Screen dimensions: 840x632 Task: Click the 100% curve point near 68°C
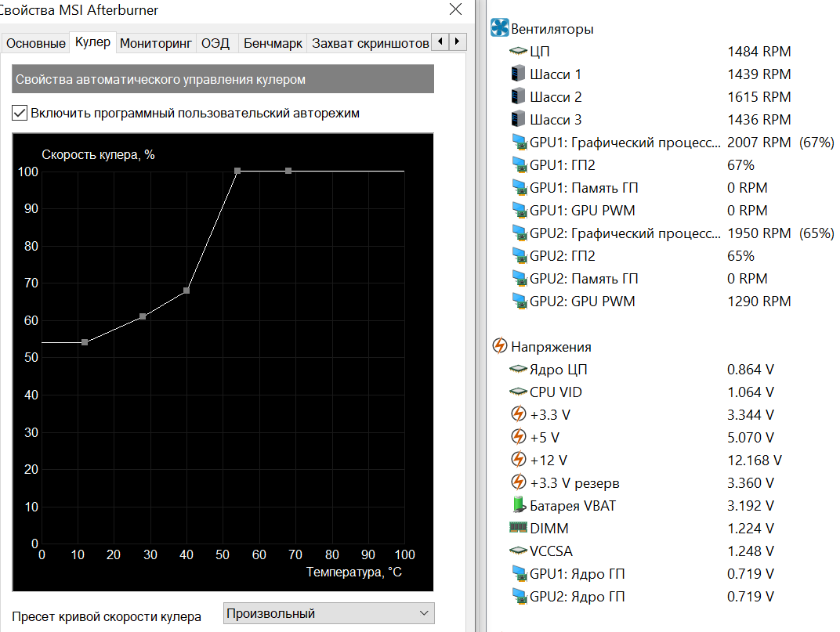point(288,171)
